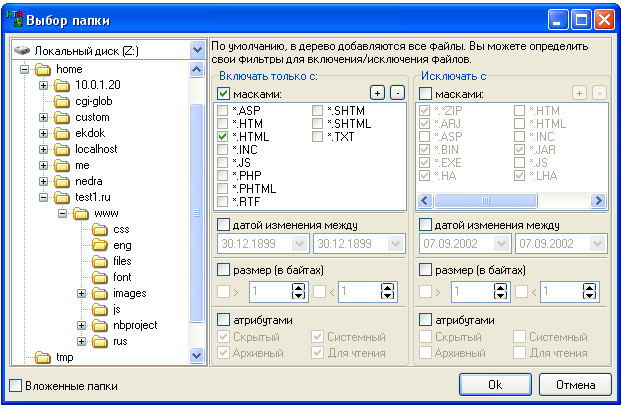Check the *.TXT include mask

[x=317, y=137]
